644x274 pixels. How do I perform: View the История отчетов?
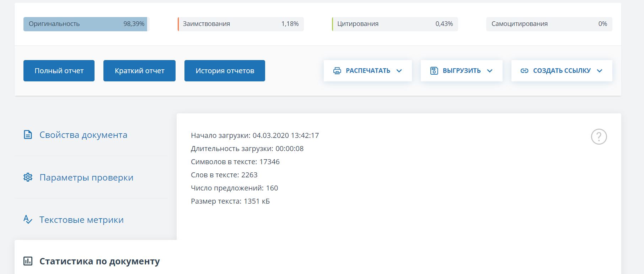pos(225,71)
